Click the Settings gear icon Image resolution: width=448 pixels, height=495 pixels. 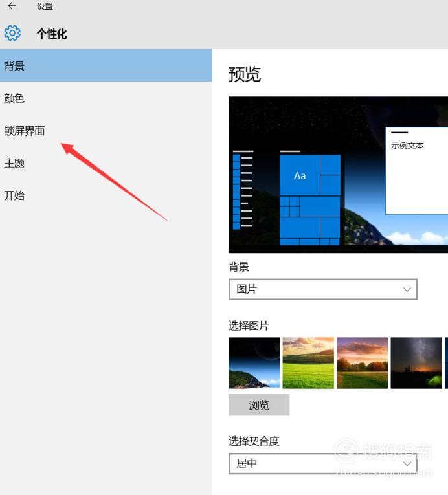tap(12, 33)
